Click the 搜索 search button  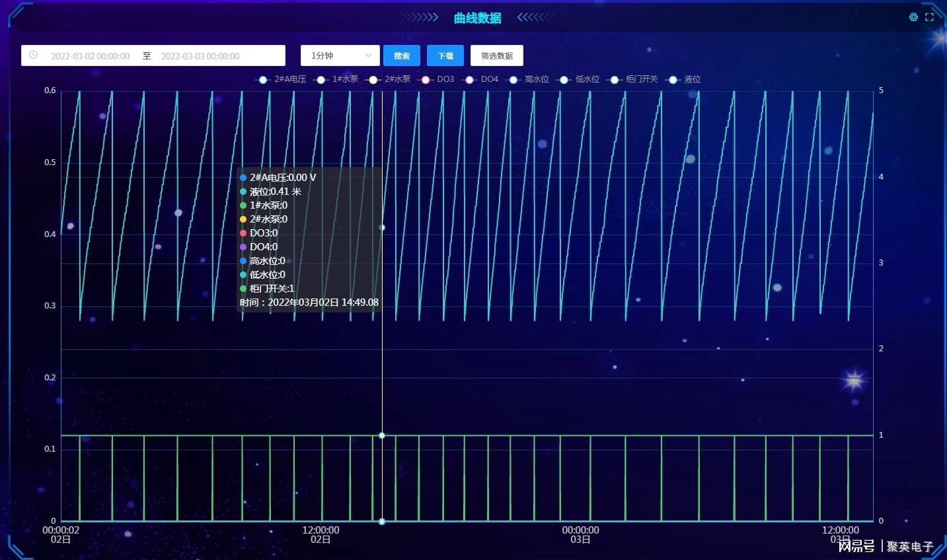[402, 56]
